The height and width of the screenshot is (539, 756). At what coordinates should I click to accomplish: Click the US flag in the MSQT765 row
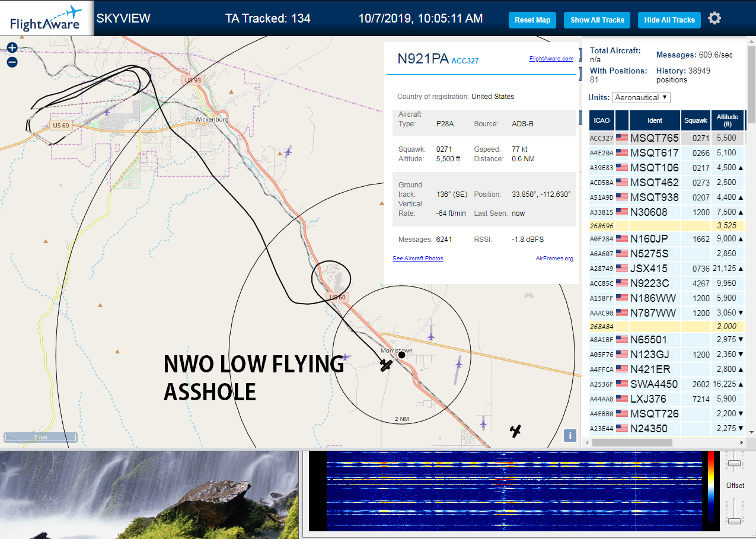point(622,138)
